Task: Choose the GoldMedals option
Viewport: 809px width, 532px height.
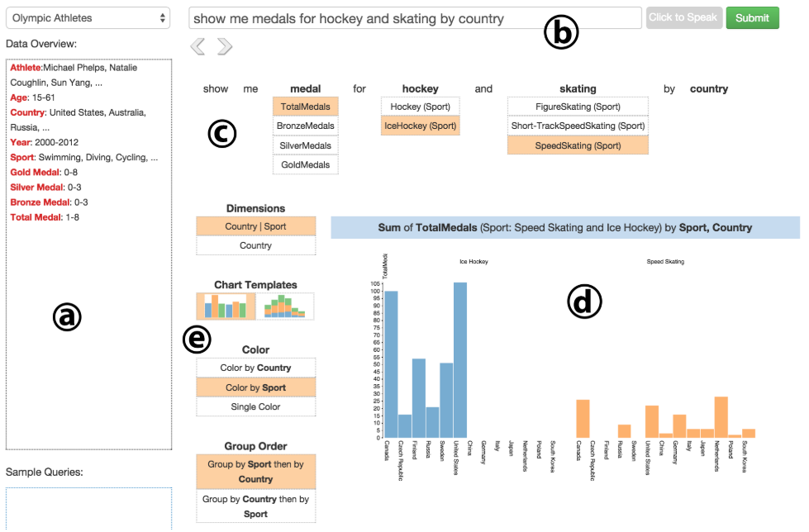Action: pos(306,164)
